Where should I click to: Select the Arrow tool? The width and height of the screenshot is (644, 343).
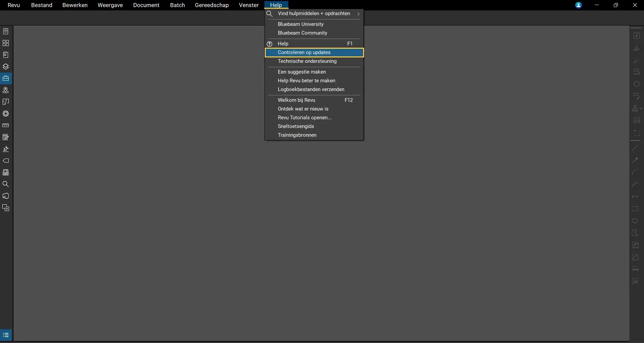click(x=635, y=160)
